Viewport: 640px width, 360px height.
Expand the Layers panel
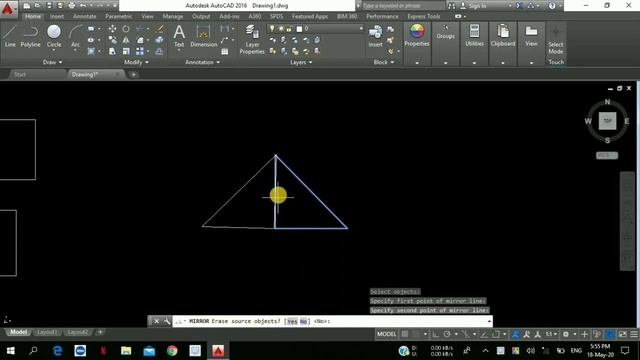(x=301, y=62)
